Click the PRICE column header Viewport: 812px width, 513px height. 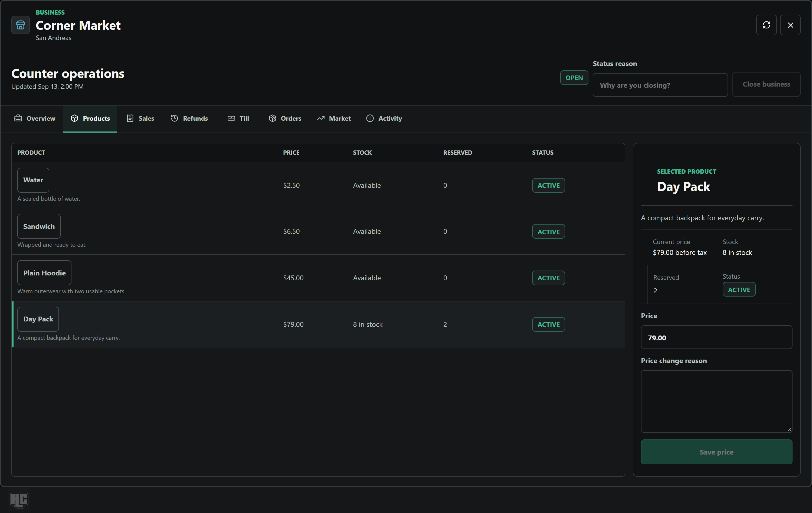point(291,153)
